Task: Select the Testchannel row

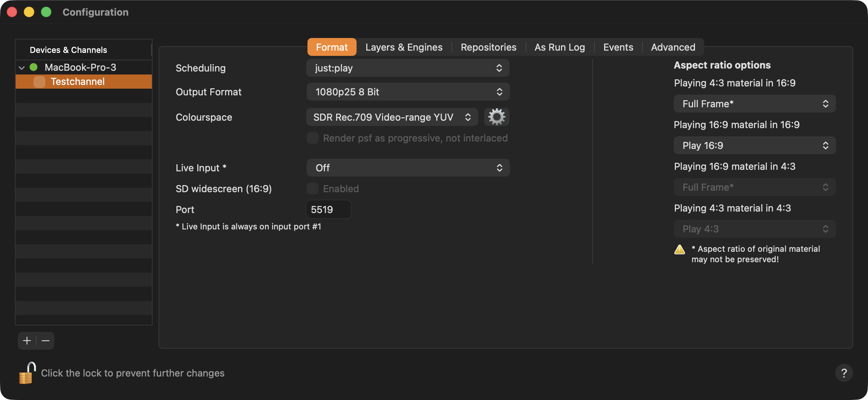Action: click(x=84, y=82)
